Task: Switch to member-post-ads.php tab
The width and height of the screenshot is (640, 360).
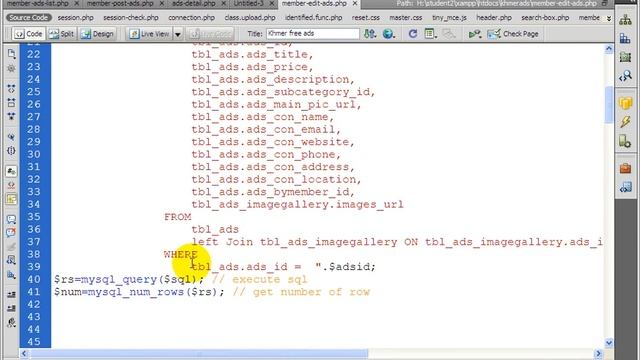Action: 120,3
